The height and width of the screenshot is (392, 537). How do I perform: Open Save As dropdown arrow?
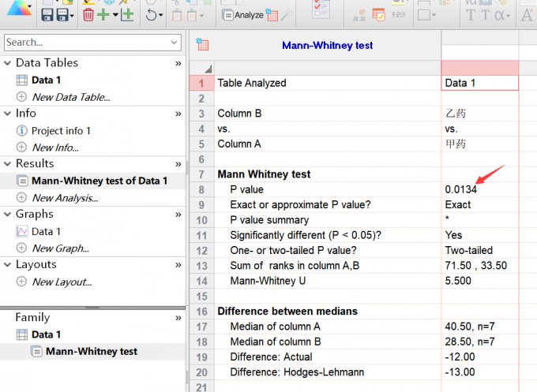coord(72,16)
